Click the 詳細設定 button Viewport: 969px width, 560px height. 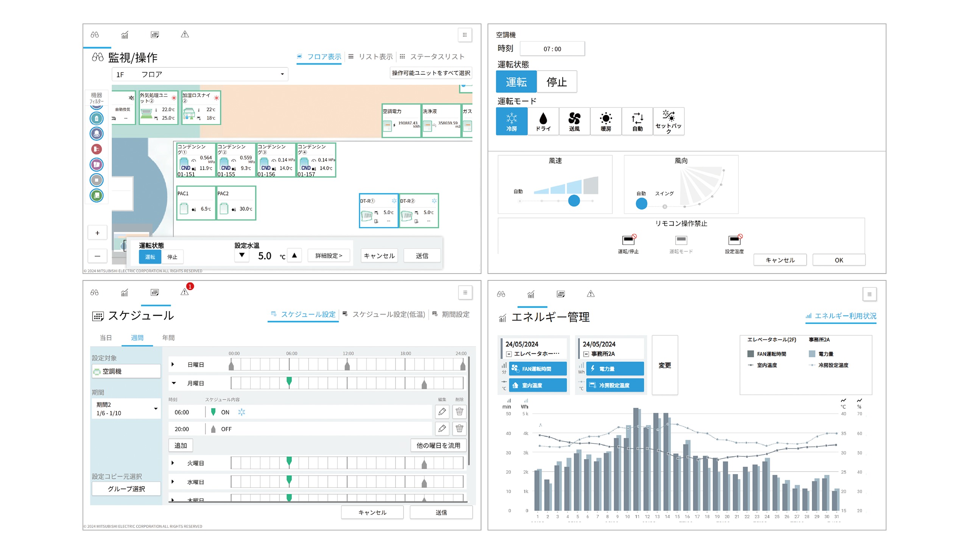tap(329, 255)
